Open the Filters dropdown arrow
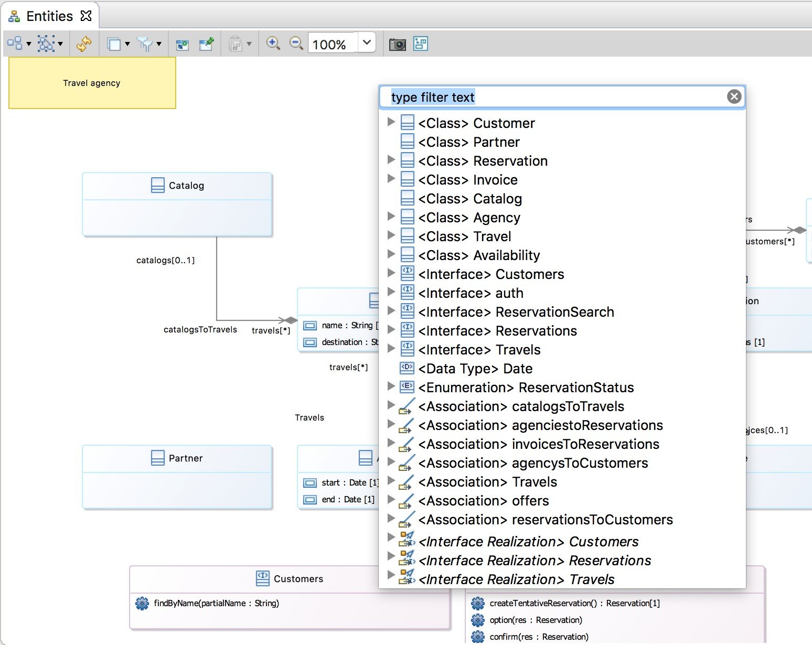 [159, 44]
